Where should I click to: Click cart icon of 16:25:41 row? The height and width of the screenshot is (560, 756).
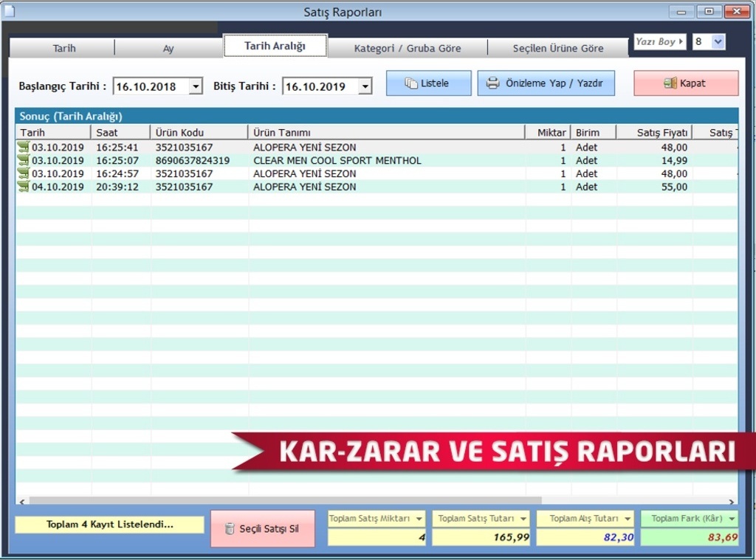pos(24,147)
